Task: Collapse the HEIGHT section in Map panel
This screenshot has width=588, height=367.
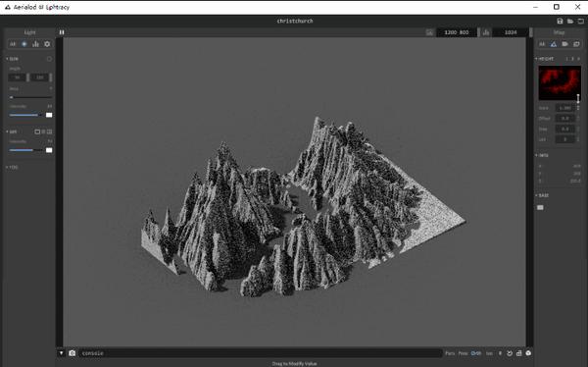Action: click(545, 59)
